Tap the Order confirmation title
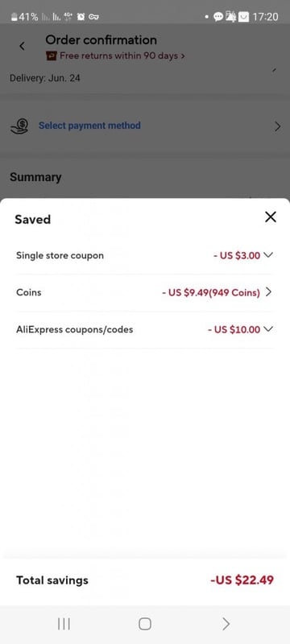Screen dimensions: 290x644 [101, 39]
